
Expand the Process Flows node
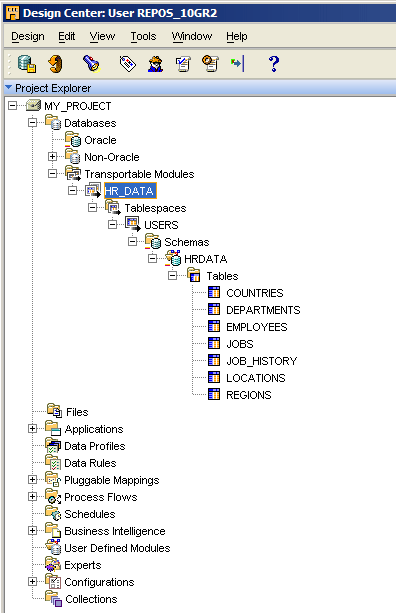[x=33, y=497]
